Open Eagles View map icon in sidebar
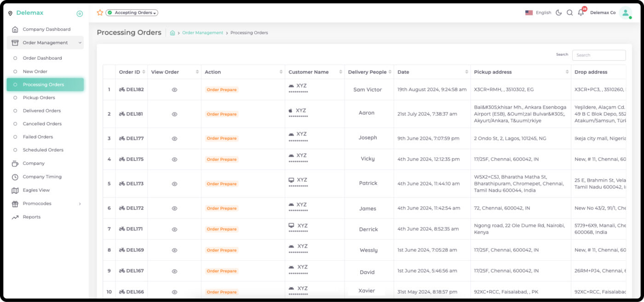This screenshot has height=302, width=644. point(15,190)
